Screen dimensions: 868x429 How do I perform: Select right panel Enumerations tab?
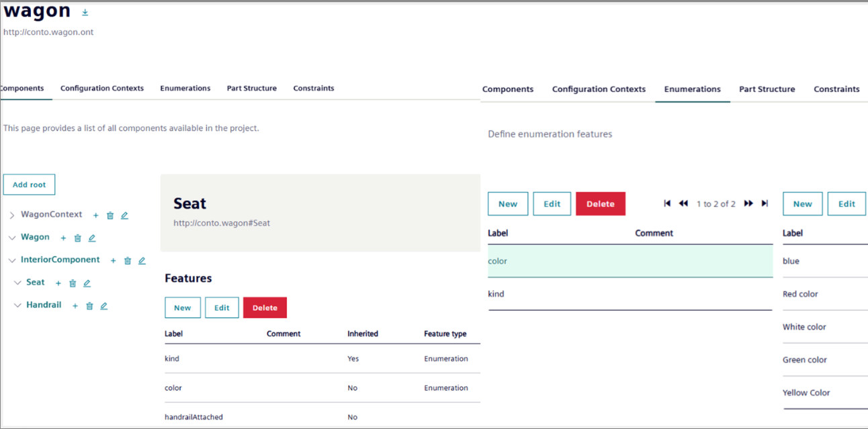693,89
